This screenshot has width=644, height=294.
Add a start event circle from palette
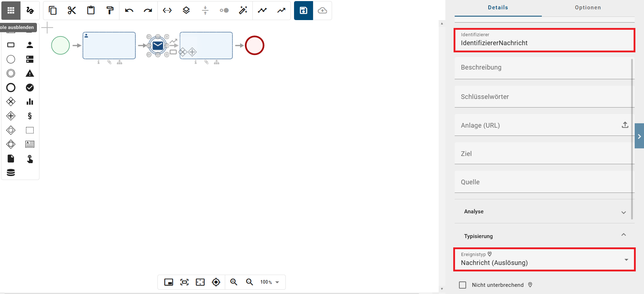11,59
